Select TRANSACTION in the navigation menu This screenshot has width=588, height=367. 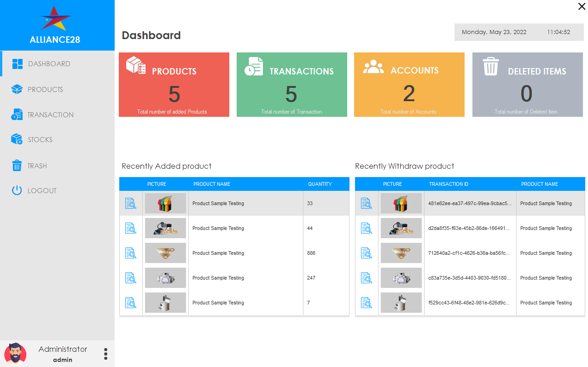click(51, 114)
